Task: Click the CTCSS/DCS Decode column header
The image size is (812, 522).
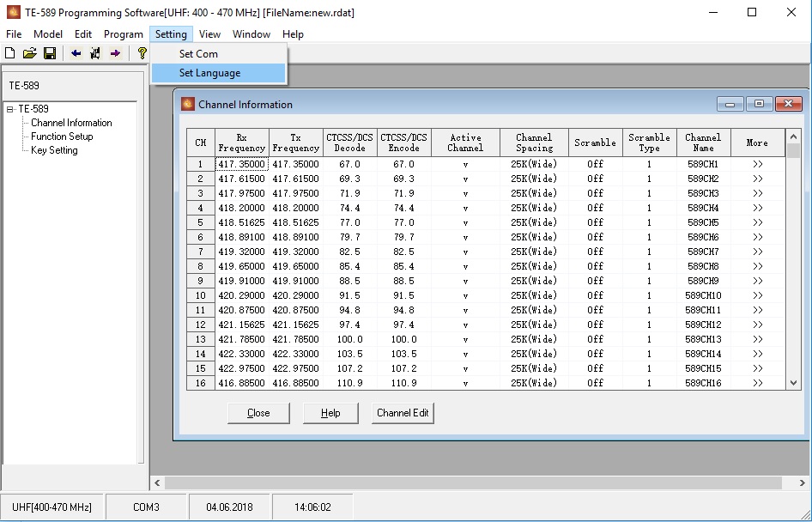Action: click(x=350, y=143)
